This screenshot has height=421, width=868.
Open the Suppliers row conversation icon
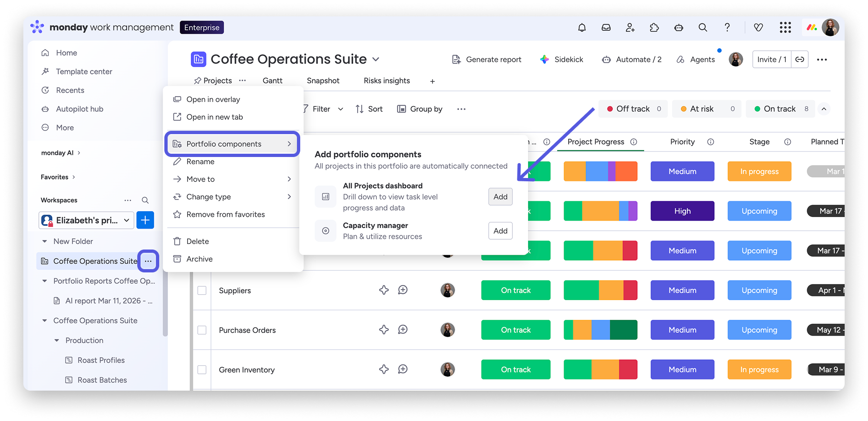point(403,290)
